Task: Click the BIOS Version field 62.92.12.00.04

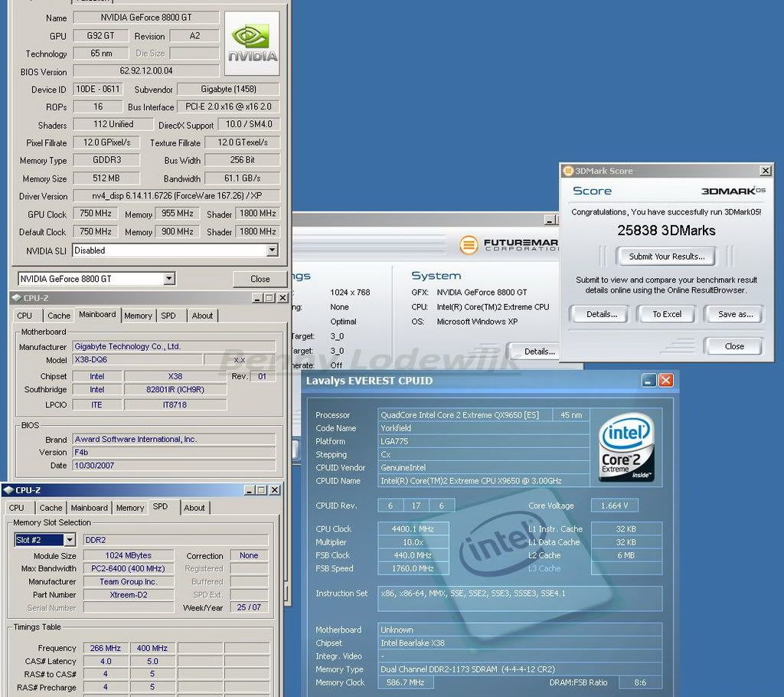Action: pyautogui.click(x=146, y=71)
